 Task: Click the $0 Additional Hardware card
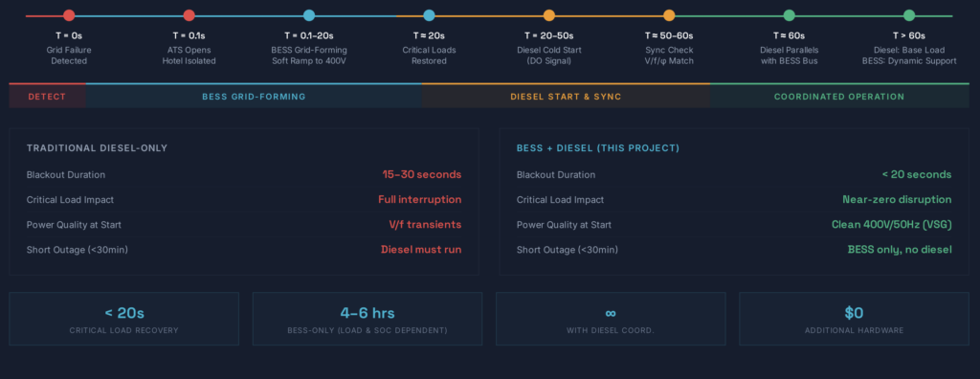tap(854, 319)
